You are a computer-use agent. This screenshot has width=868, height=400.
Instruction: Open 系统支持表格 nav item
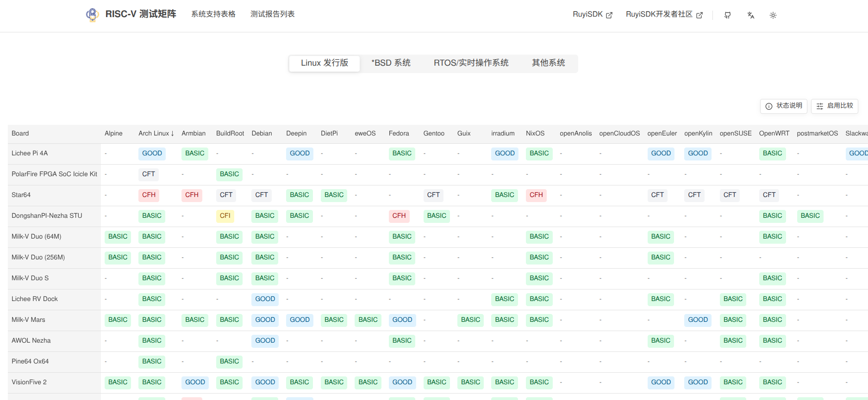213,14
